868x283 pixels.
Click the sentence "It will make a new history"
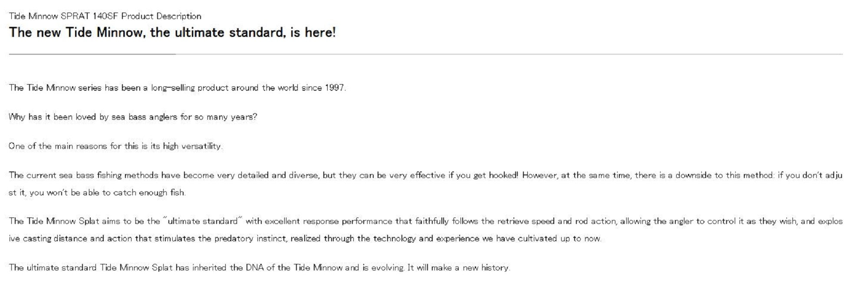click(458, 268)
